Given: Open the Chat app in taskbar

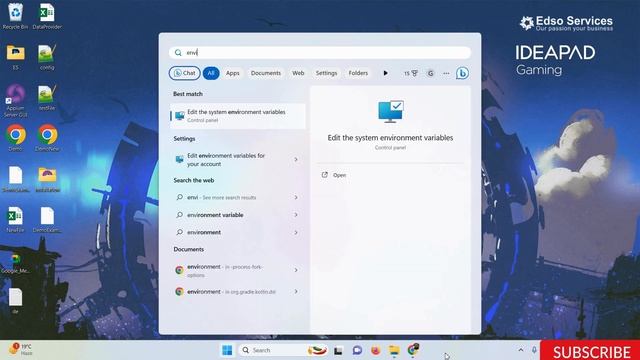Looking at the screenshot, I should pos(358,350).
